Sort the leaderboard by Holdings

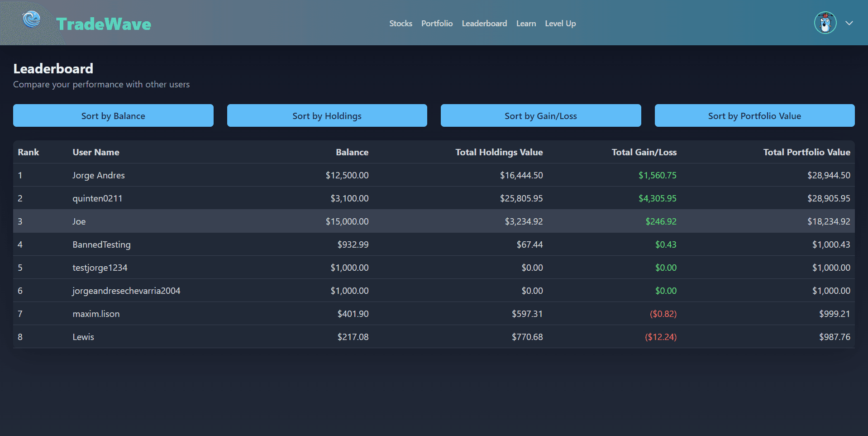click(x=327, y=115)
